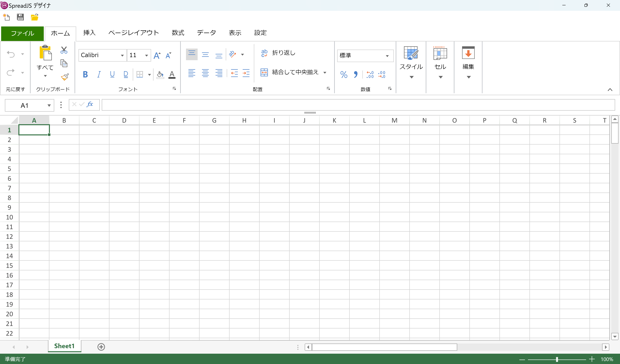Screen dimensions: 620x364
Task: Add a new sheet with plus icon
Action: tap(101, 347)
